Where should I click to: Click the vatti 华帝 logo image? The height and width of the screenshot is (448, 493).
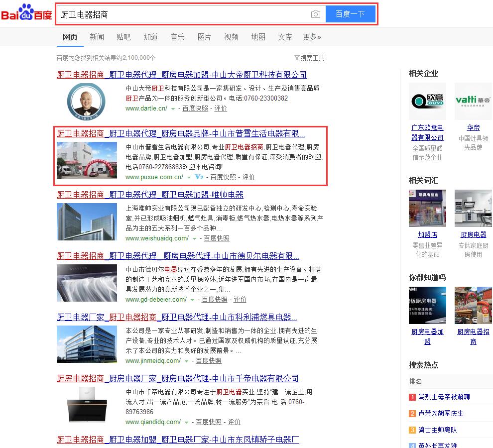(473, 102)
